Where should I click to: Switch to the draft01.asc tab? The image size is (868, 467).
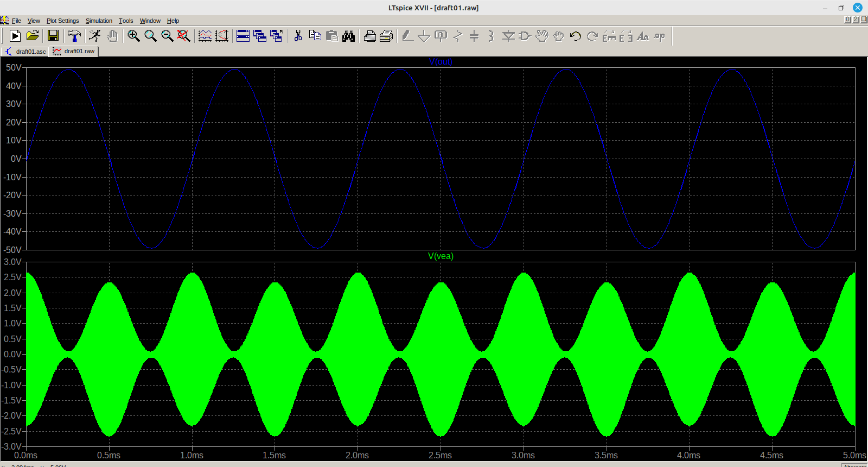coord(25,52)
